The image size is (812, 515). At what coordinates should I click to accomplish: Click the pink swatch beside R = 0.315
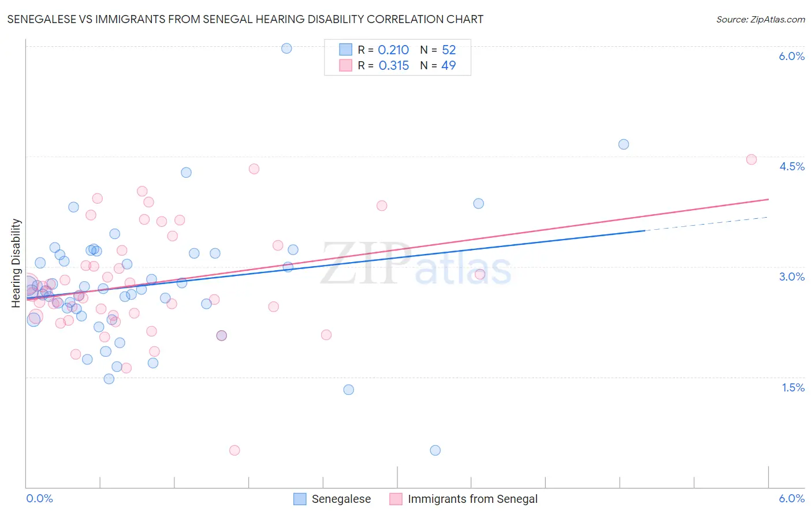coord(345,65)
